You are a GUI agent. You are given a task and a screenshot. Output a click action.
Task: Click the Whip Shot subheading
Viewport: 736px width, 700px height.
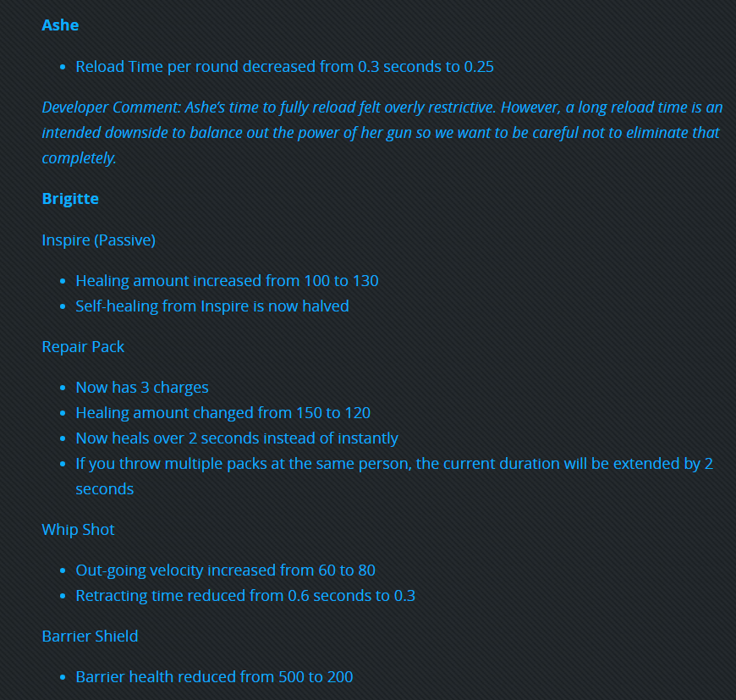click(78, 529)
